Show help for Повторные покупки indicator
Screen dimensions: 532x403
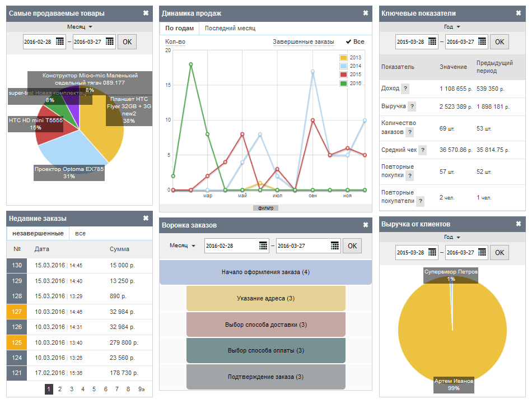coord(410,175)
